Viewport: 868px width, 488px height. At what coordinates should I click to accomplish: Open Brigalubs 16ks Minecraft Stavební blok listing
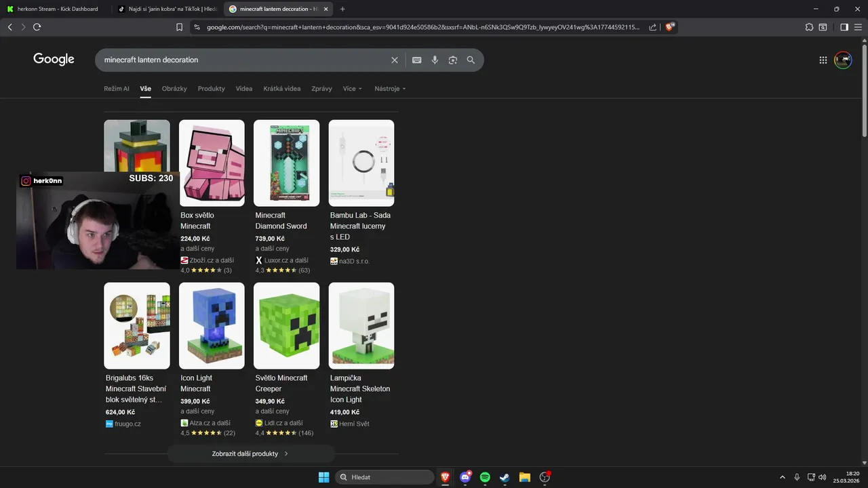coord(136,389)
